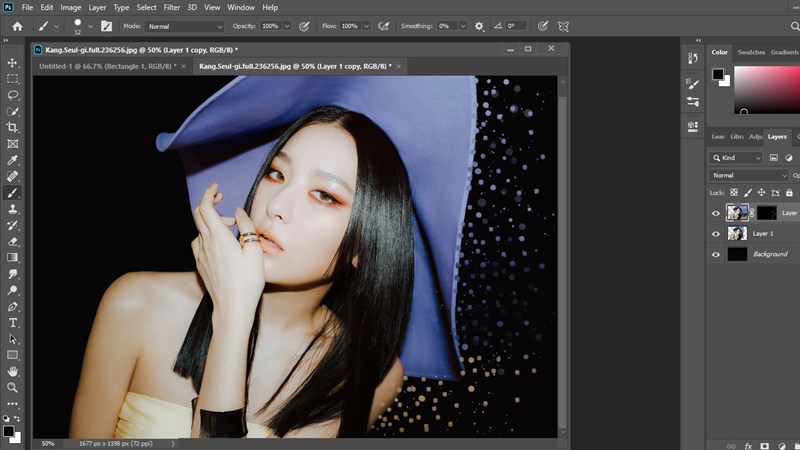Open the File menu
This screenshot has width=800, height=450.
(27, 8)
